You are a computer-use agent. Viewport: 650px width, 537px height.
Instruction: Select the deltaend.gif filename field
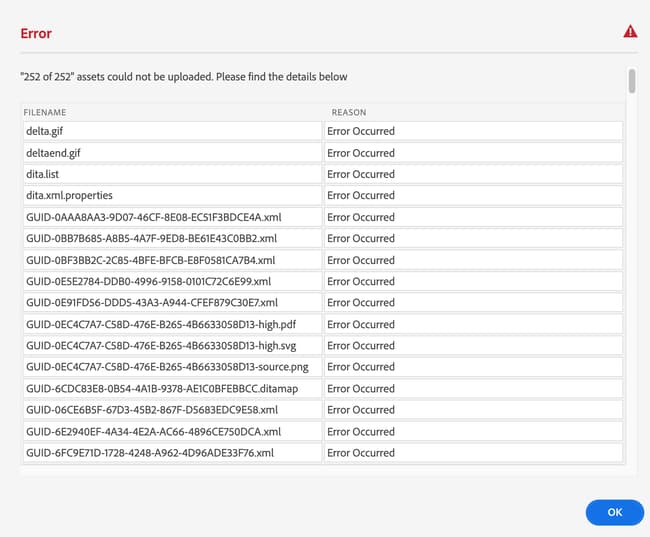click(x=172, y=153)
